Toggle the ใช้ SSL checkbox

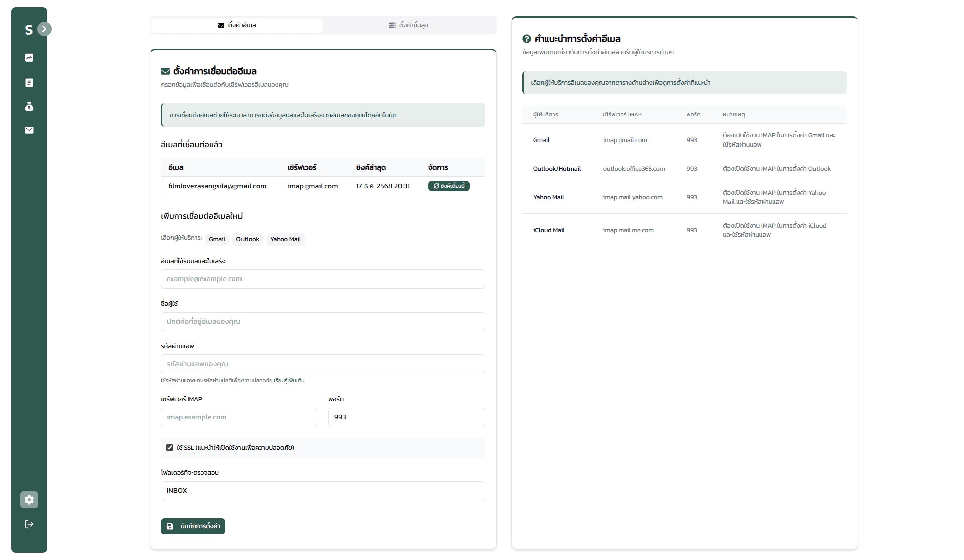tap(170, 448)
